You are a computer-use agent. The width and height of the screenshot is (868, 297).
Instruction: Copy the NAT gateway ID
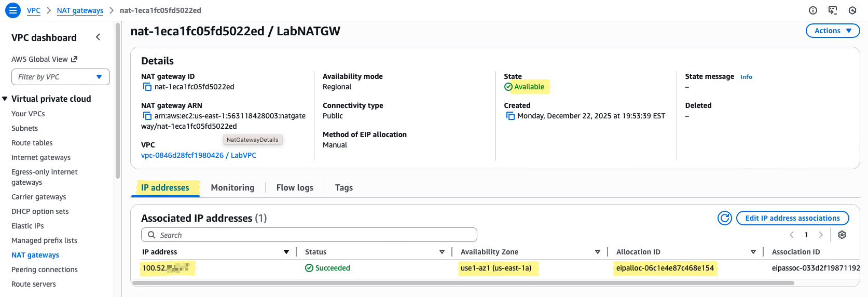tap(147, 87)
